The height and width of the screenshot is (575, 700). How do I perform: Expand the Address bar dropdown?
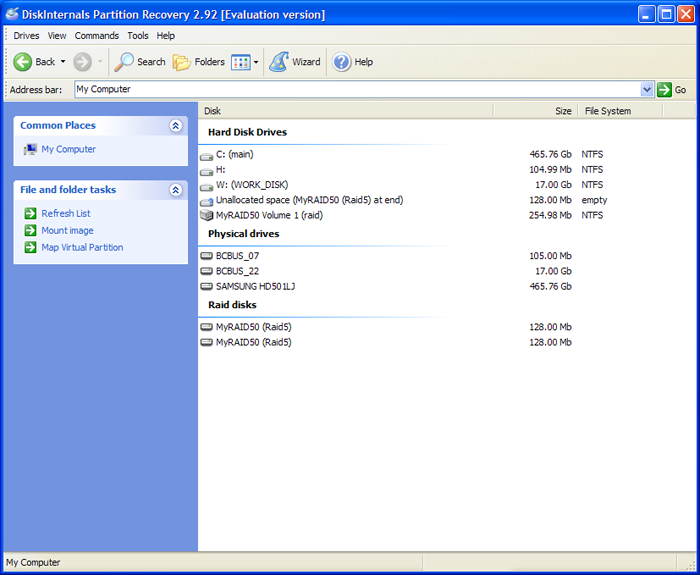(x=647, y=90)
